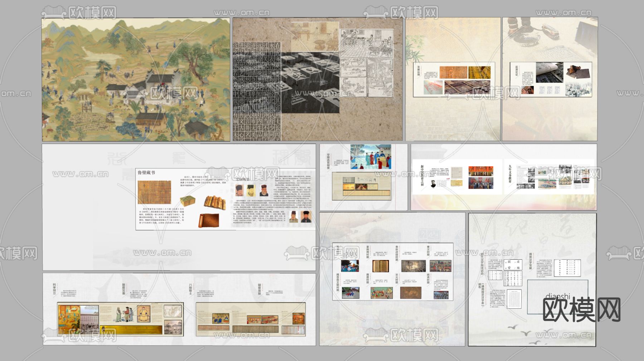Click the '起源论证' vertical heading
The width and height of the screenshot is (644, 361).
(516, 71)
